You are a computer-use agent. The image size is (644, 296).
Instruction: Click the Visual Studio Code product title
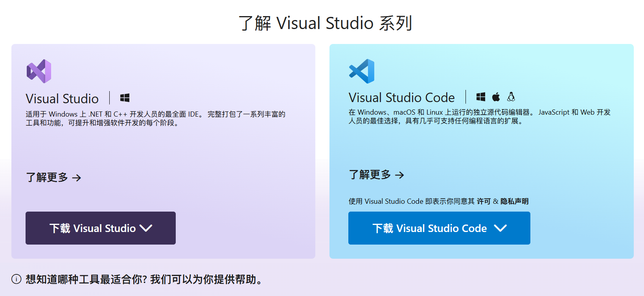tap(401, 97)
